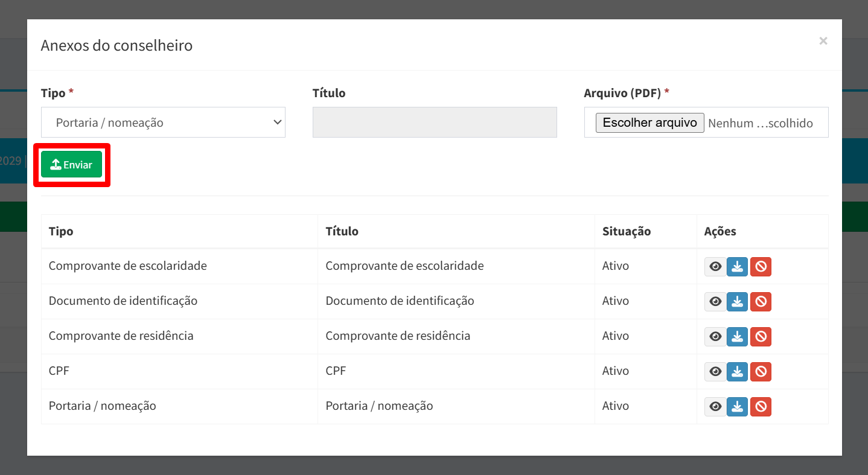The height and width of the screenshot is (475, 868).
Task: Deactivate the Documento de identificação attachment
Action: pyautogui.click(x=761, y=302)
